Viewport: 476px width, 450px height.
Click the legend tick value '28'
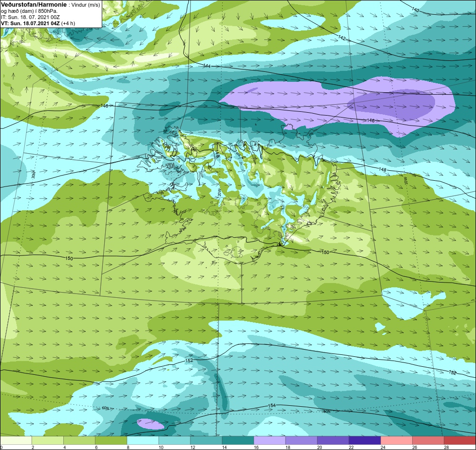pos(446,447)
